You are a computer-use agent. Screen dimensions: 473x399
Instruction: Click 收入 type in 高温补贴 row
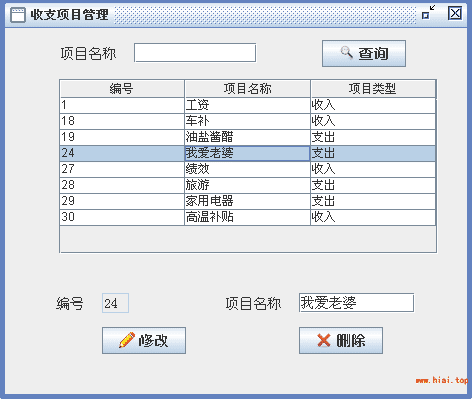373,217
